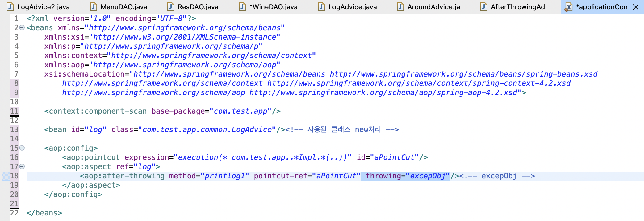The height and width of the screenshot is (221, 644).
Task: Click line number 18 in the gutter
Action: 15,176
